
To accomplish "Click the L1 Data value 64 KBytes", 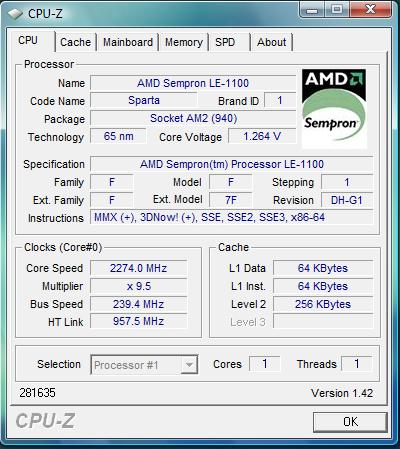I will tap(323, 268).
